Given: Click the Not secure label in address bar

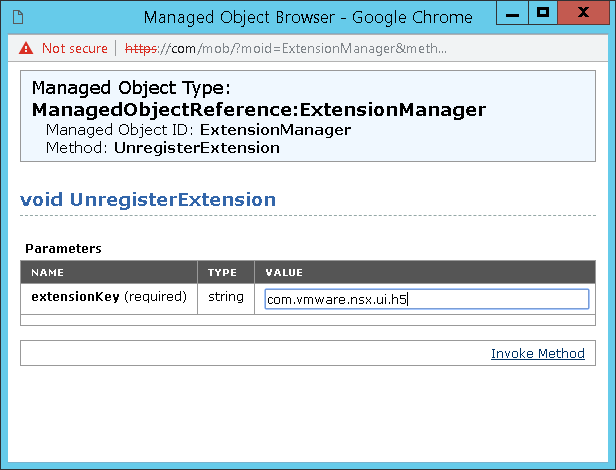Looking at the screenshot, I should [x=75, y=48].
